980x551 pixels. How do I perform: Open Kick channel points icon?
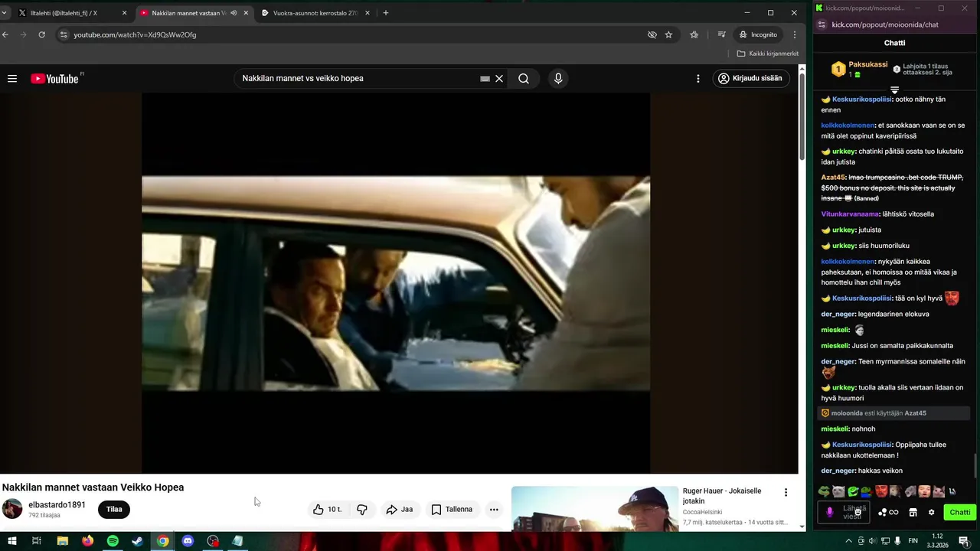tap(888, 512)
